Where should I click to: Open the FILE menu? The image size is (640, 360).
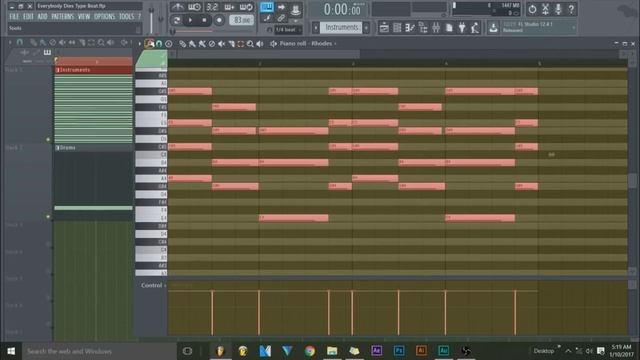(14, 17)
